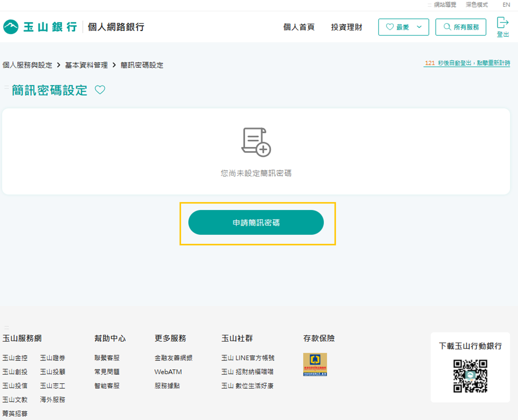Open 網站導覽 site map link

445,5
